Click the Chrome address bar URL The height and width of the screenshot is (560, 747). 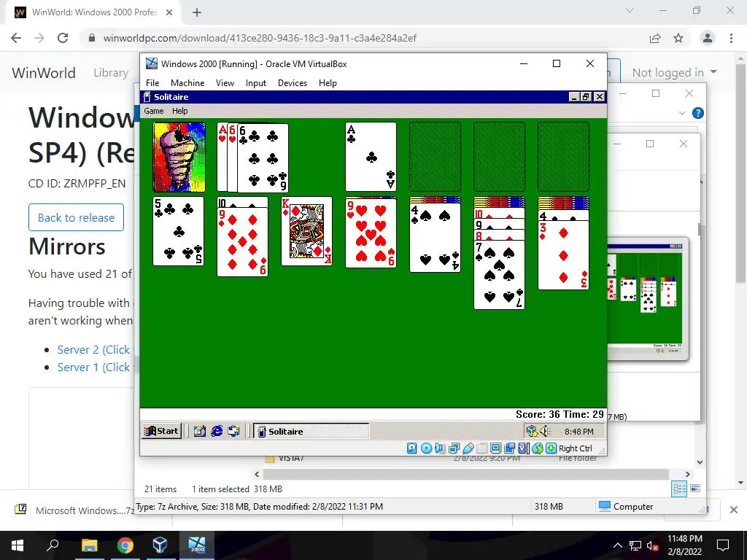point(260,38)
